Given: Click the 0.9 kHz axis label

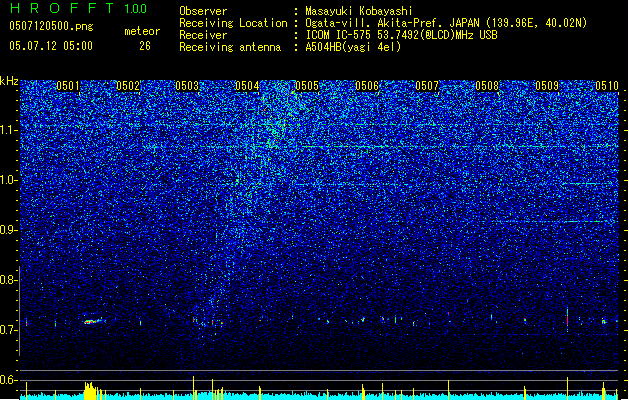Looking at the screenshot, I should [x=8, y=230].
